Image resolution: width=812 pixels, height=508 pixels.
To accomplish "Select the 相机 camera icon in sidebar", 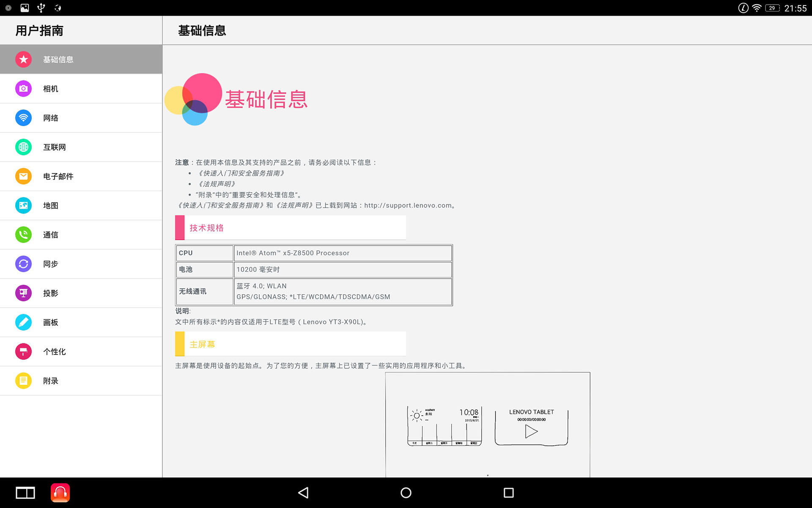I will click(x=23, y=88).
